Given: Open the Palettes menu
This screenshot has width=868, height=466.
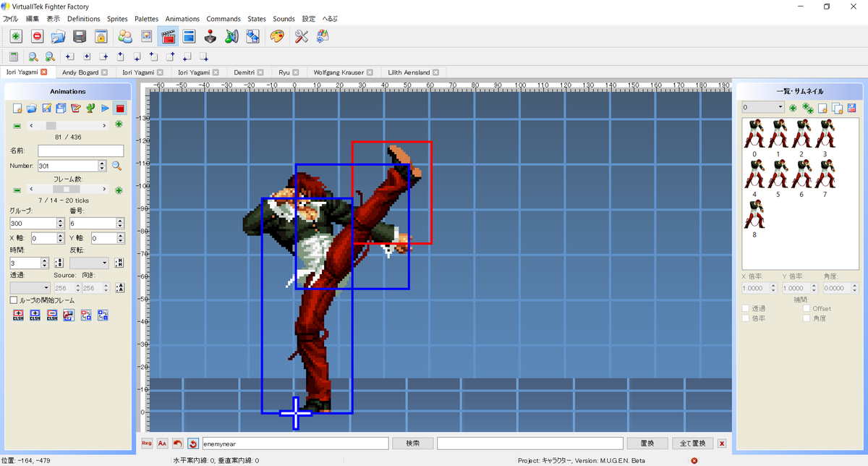Looking at the screenshot, I should coord(147,19).
